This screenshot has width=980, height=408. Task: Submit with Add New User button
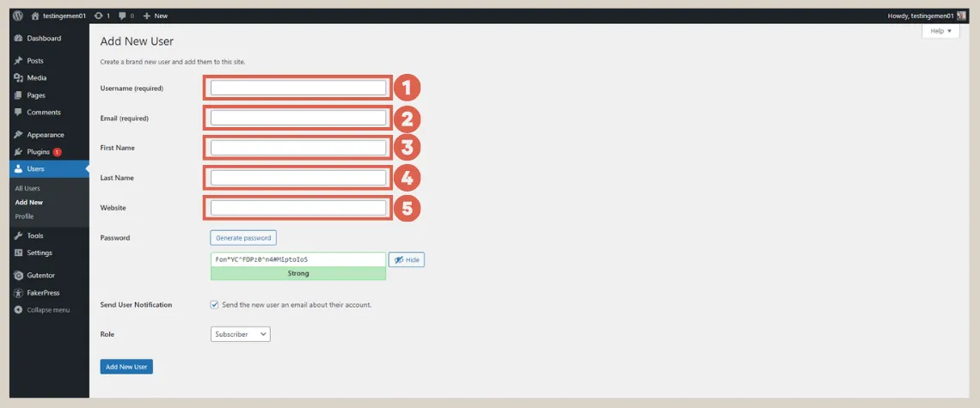click(126, 367)
